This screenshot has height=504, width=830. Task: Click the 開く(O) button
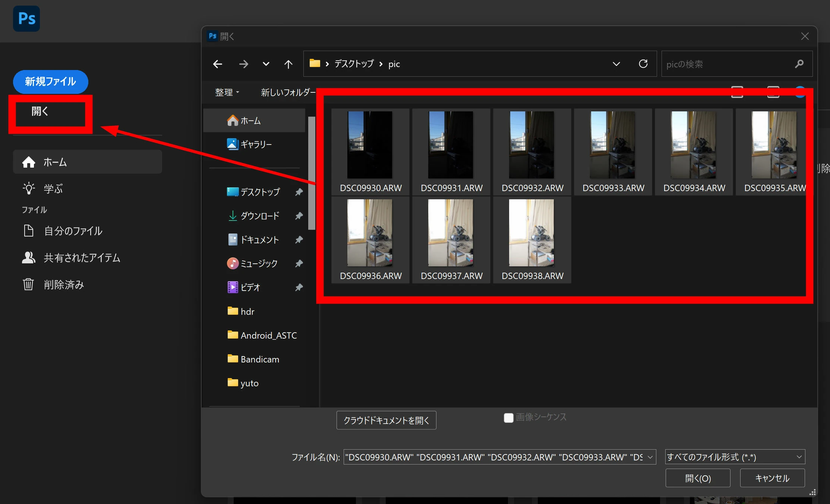coord(698,478)
